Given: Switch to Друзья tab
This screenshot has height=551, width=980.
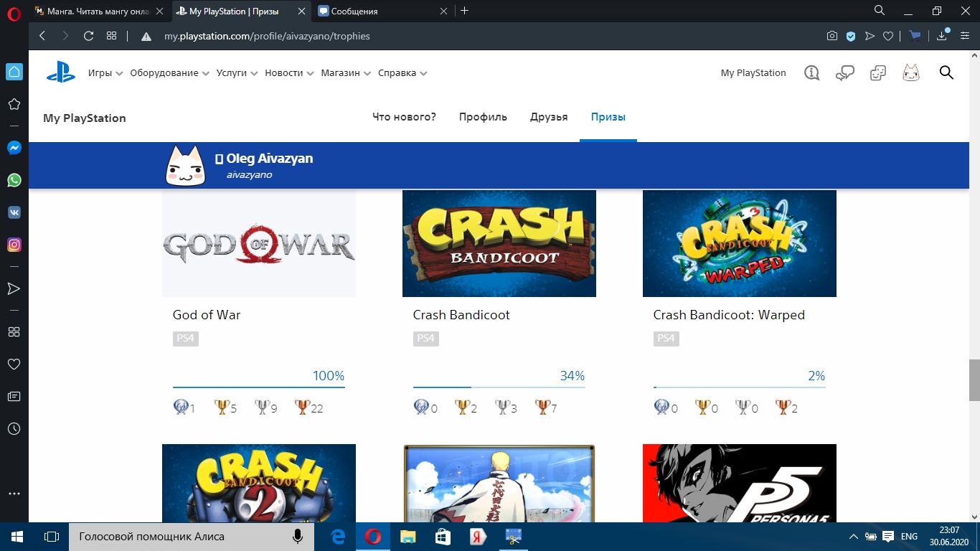Looking at the screenshot, I should [x=549, y=117].
